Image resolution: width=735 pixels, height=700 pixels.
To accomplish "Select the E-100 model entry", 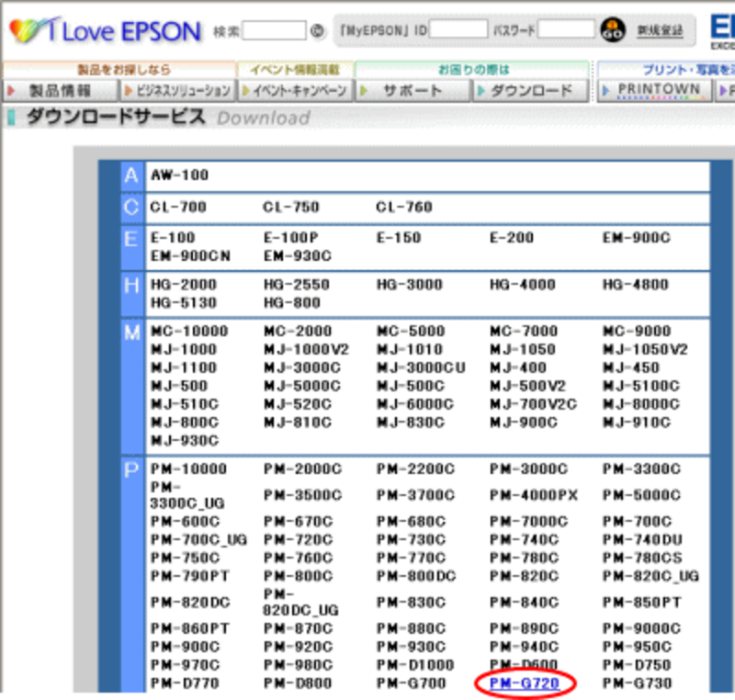I will pos(173,238).
